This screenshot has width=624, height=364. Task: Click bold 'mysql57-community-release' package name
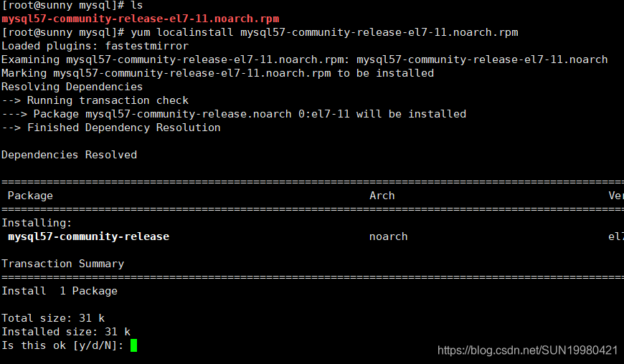[x=89, y=236]
